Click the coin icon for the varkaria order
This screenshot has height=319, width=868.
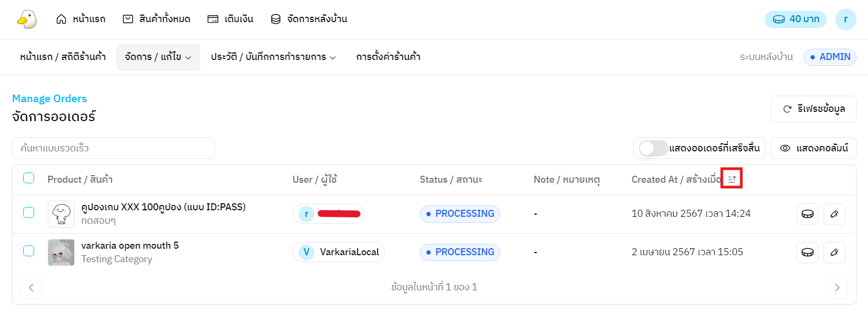point(807,252)
